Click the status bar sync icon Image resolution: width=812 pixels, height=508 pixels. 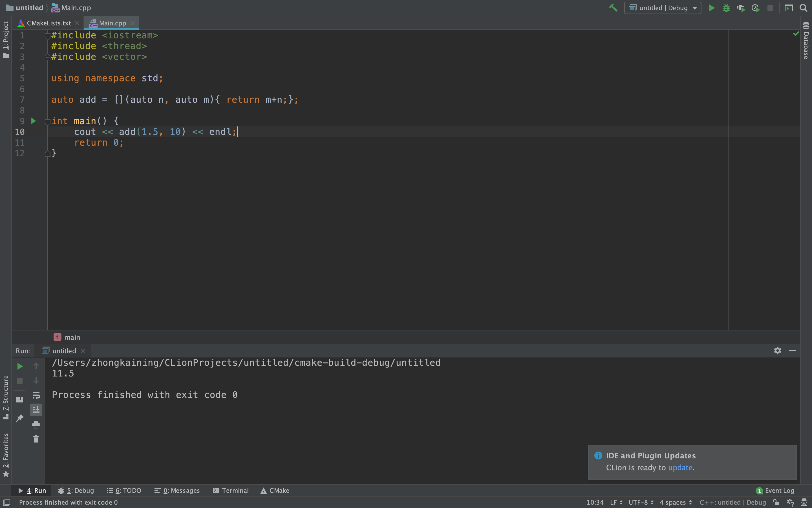click(x=790, y=502)
